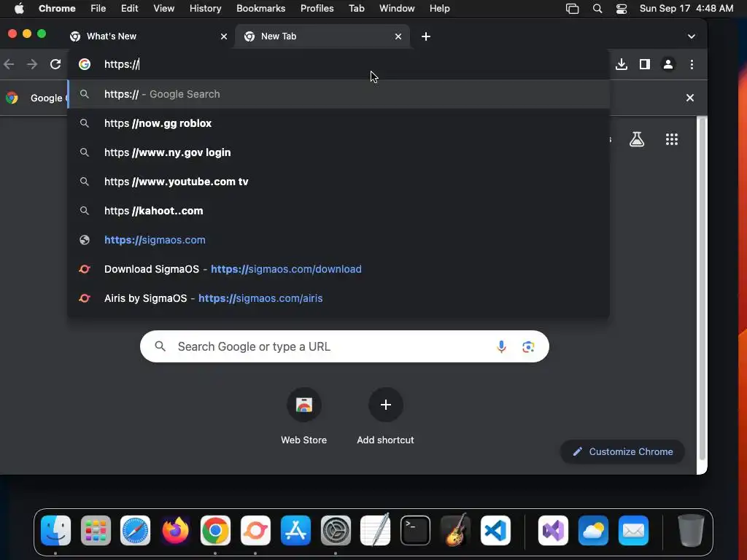Open Chrome three-dot menu
This screenshot has width=747, height=560.
(692, 64)
